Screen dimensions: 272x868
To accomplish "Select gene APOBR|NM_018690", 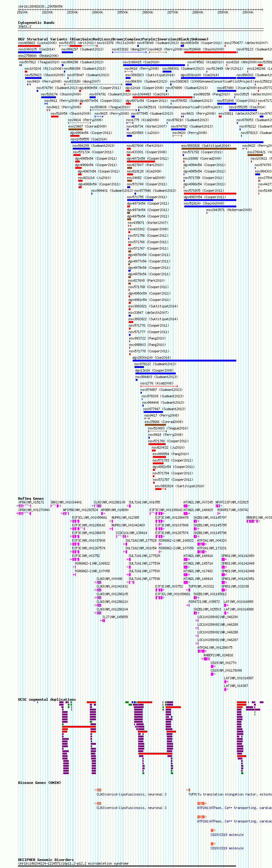I will click(x=115, y=510).
